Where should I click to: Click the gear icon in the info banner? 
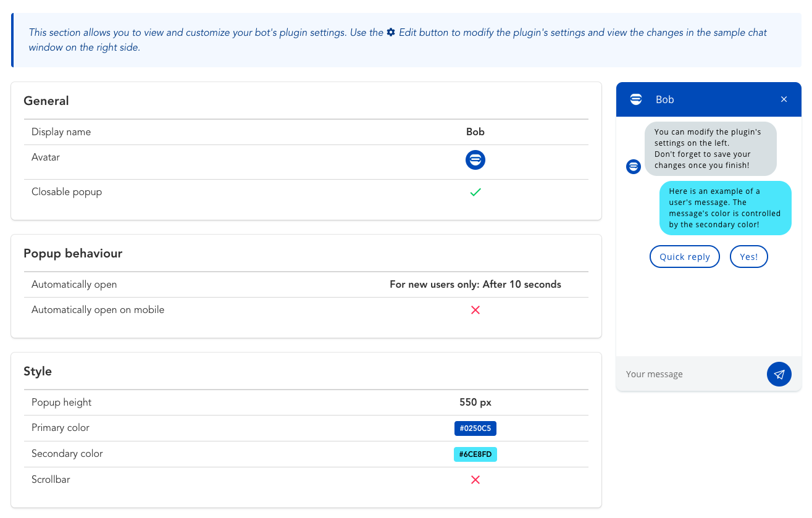click(x=391, y=32)
